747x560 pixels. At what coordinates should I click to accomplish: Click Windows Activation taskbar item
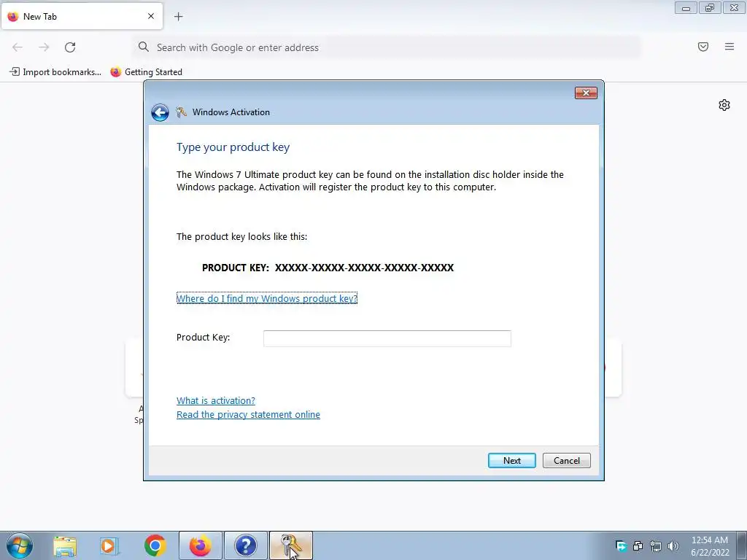290,546
